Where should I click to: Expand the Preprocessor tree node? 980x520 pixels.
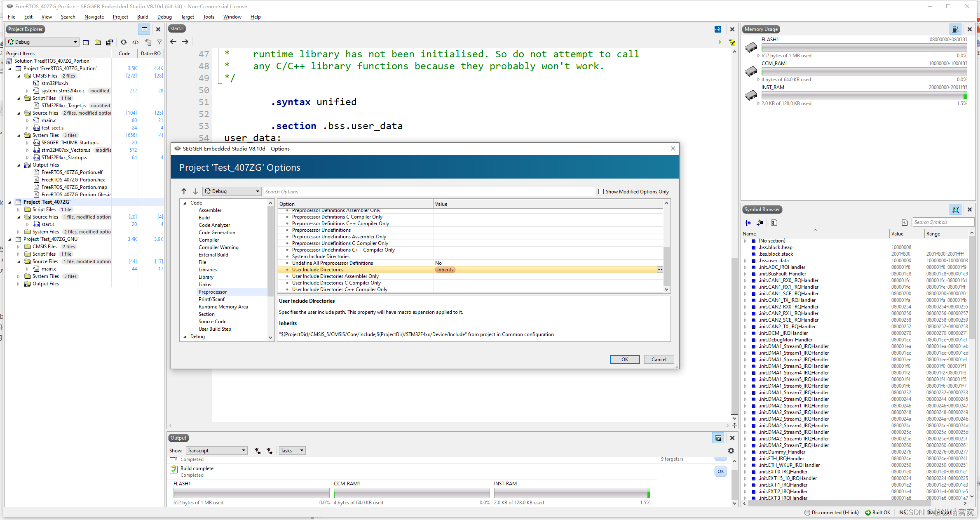tap(213, 291)
